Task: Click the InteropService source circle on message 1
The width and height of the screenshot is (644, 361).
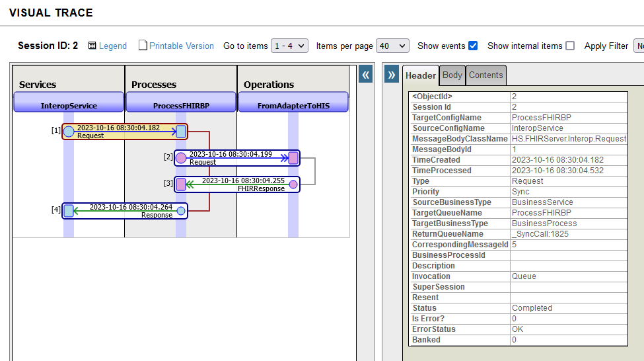Action: pos(69,132)
